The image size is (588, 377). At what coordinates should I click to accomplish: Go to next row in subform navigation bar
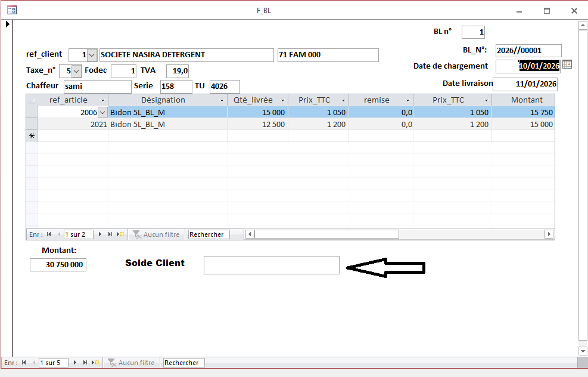pos(100,234)
